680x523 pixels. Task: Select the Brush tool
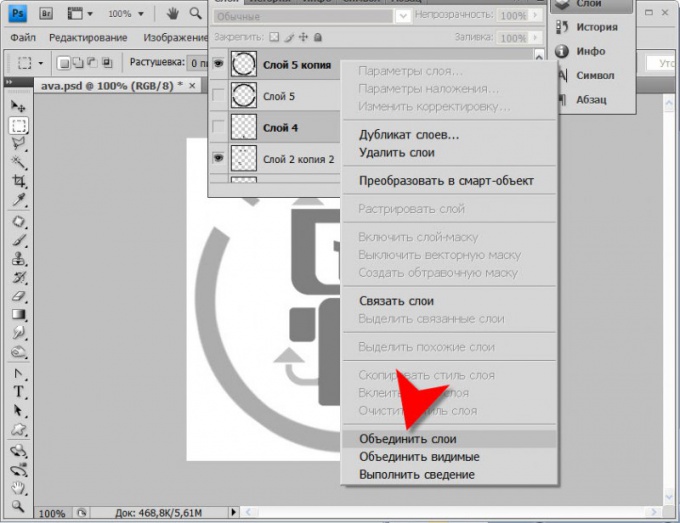18,240
